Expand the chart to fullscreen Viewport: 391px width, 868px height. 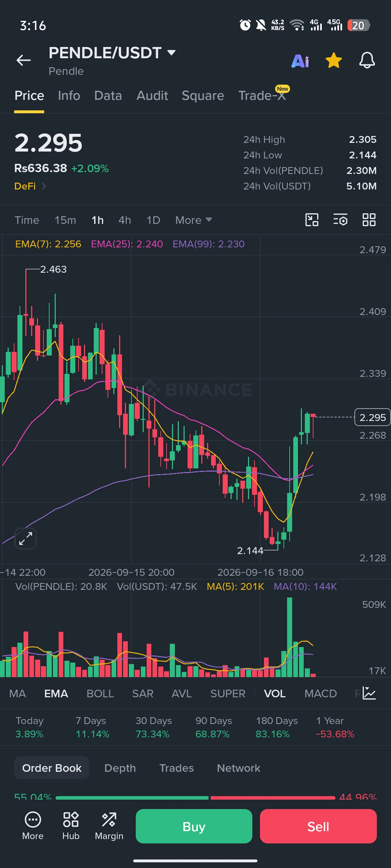pyautogui.click(x=26, y=538)
